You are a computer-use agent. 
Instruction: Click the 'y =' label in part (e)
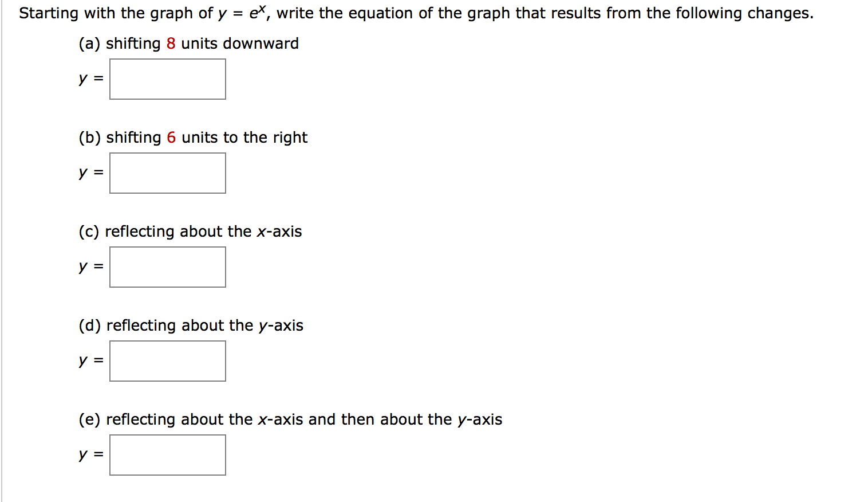(91, 454)
